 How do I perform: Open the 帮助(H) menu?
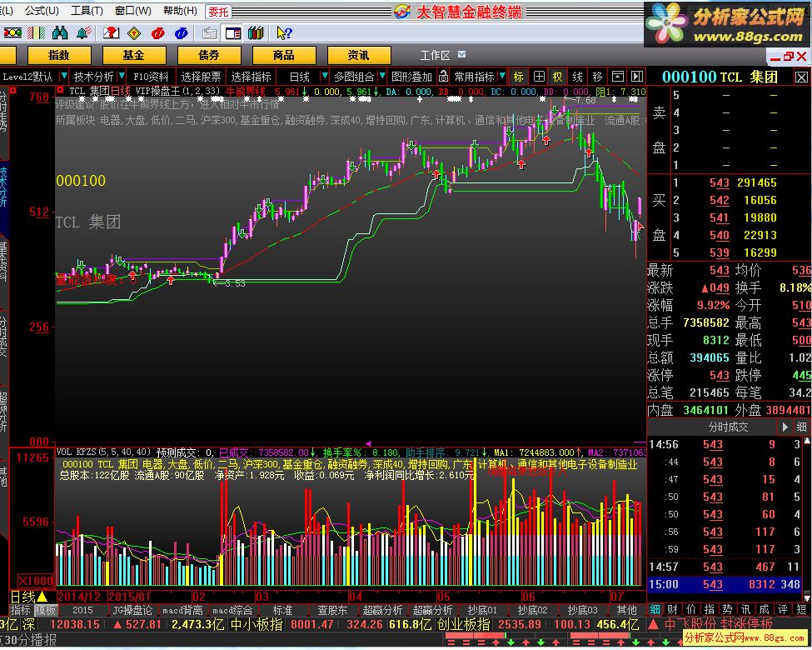coord(180,10)
